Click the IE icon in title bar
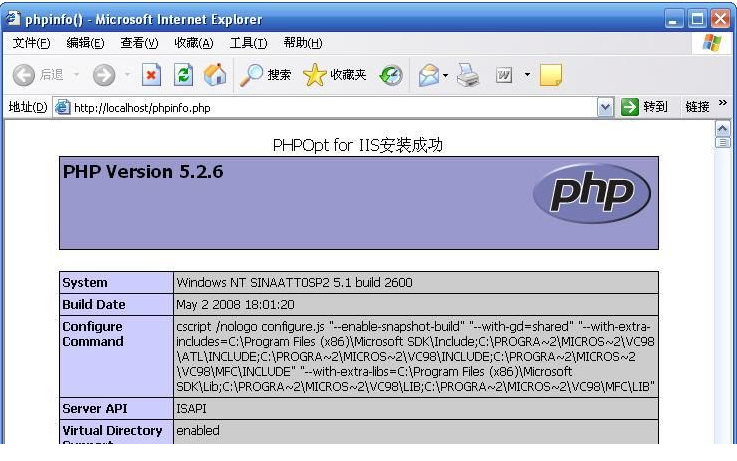Image resolution: width=737 pixels, height=461 pixels. 13,18
